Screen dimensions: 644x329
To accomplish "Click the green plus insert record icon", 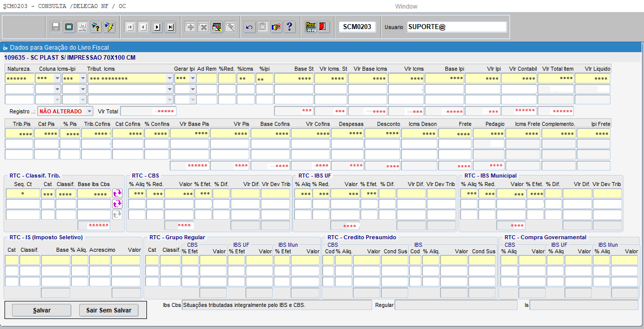I will click(x=190, y=27).
